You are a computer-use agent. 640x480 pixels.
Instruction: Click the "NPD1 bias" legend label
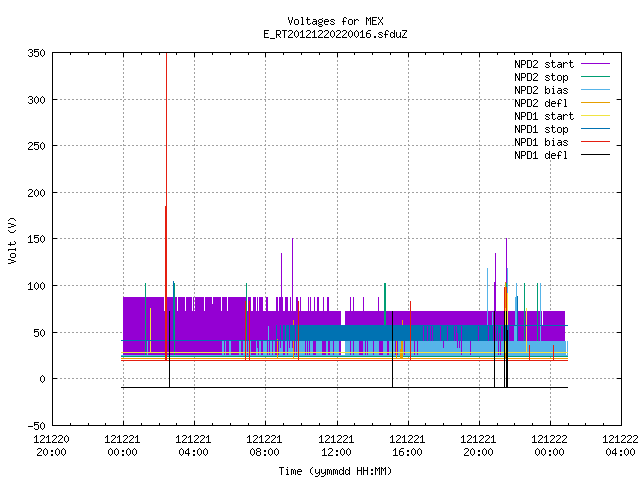(541, 142)
